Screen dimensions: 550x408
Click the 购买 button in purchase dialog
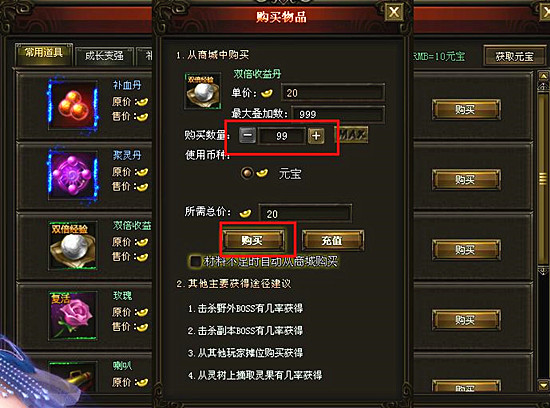point(253,240)
